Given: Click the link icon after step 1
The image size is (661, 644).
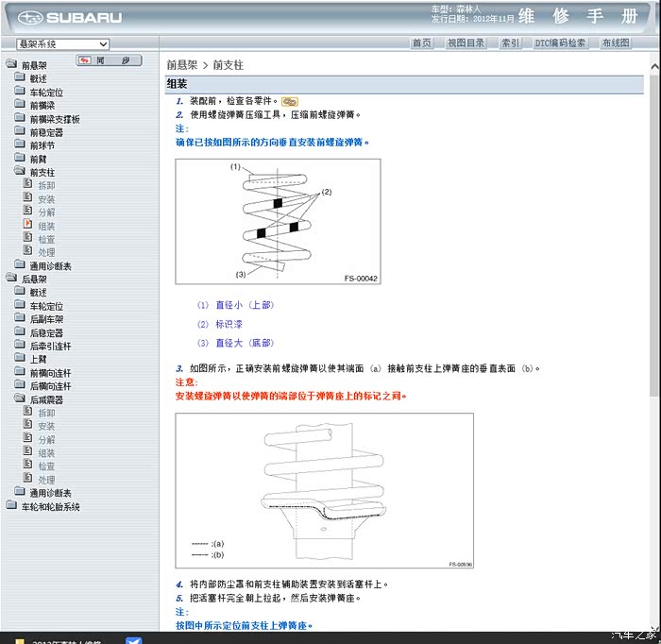Looking at the screenshot, I should (x=290, y=101).
